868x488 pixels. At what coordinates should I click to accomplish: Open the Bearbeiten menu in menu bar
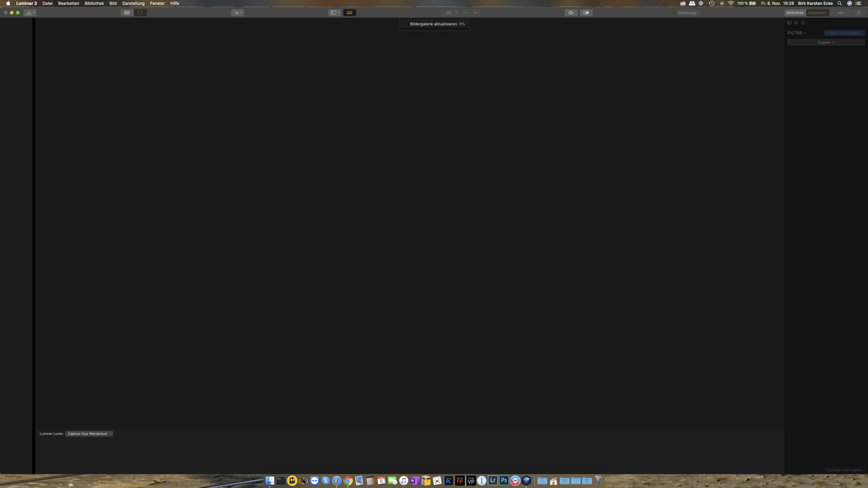[x=68, y=3]
